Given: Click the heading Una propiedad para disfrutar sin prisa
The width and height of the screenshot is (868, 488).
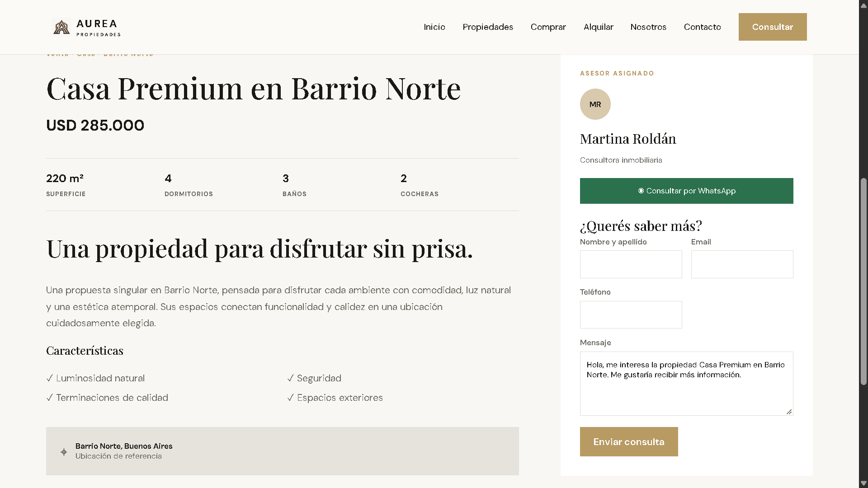Looking at the screenshot, I should 259,249.
